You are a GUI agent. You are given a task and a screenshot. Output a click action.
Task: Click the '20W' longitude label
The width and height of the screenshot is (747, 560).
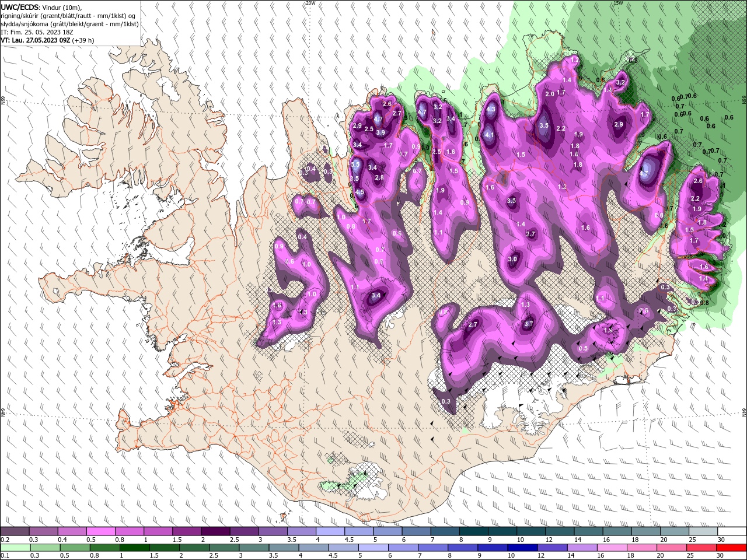310,3
